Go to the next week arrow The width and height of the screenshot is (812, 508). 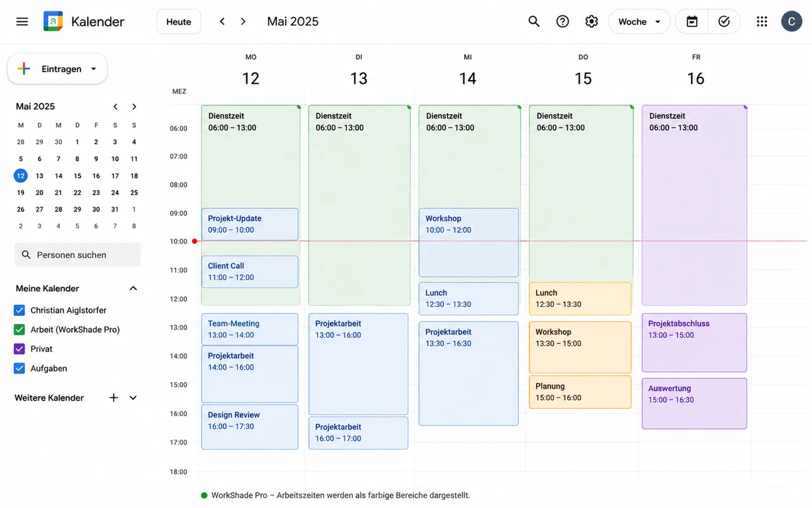coord(243,22)
